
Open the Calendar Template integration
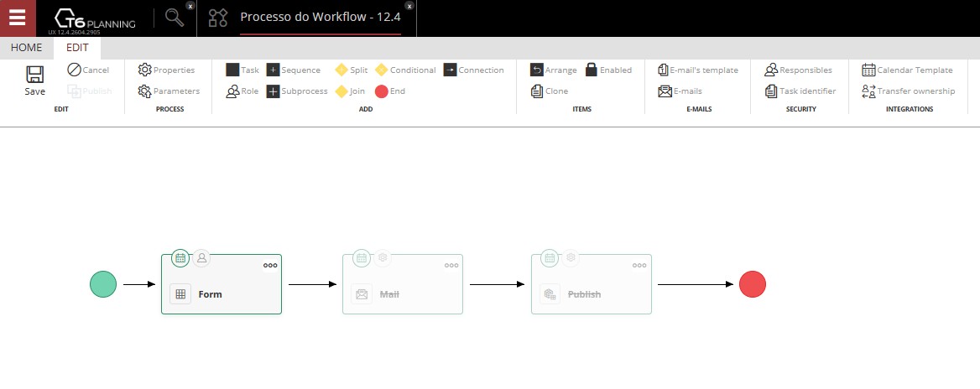(907, 70)
